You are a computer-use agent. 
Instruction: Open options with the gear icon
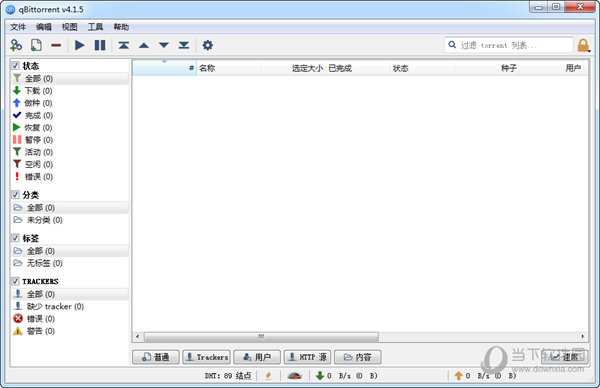click(x=207, y=45)
